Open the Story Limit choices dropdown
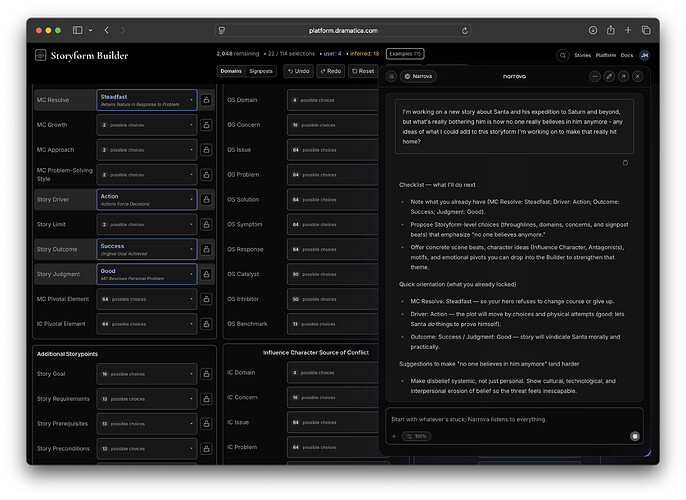Image resolution: width=686 pixels, height=500 pixels. 147,225
